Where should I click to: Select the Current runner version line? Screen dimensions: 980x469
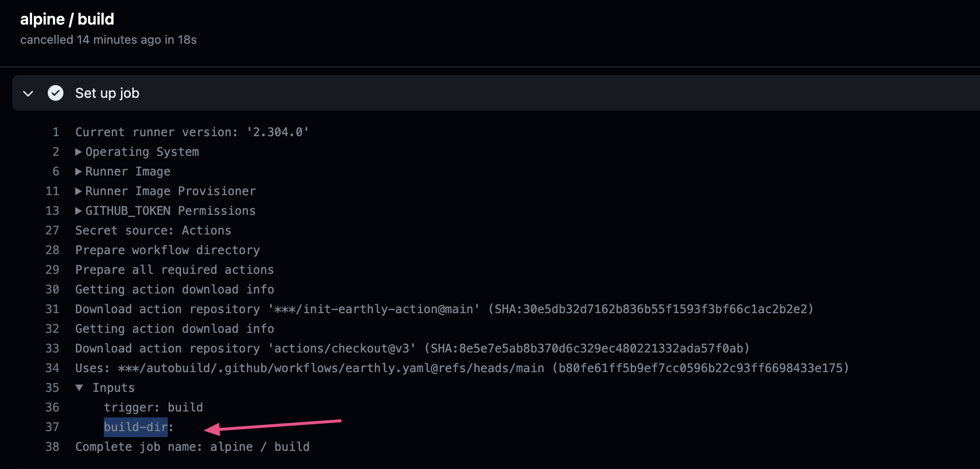click(x=191, y=132)
